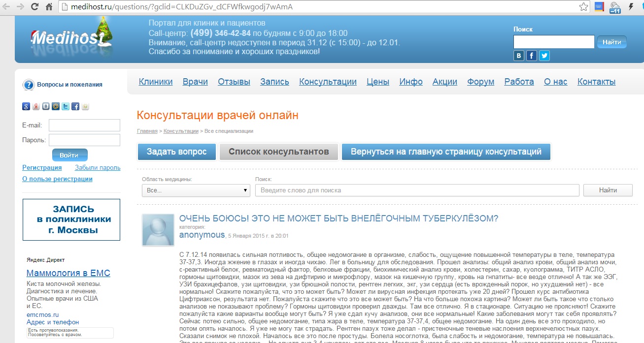The width and height of the screenshot is (644, 343).
Task: Click the anonymous user avatar
Action: [158, 230]
